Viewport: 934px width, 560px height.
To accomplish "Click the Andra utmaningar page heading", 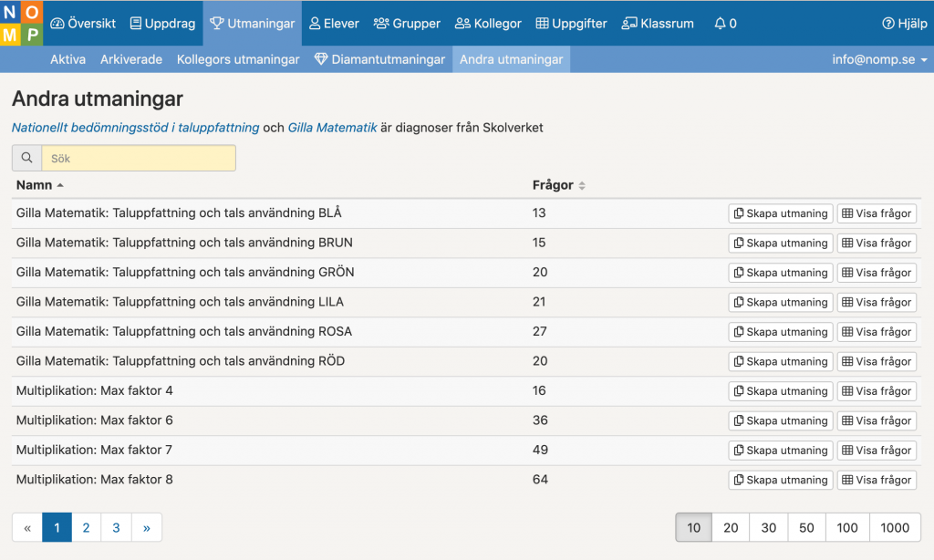I will pyautogui.click(x=98, y=99).
